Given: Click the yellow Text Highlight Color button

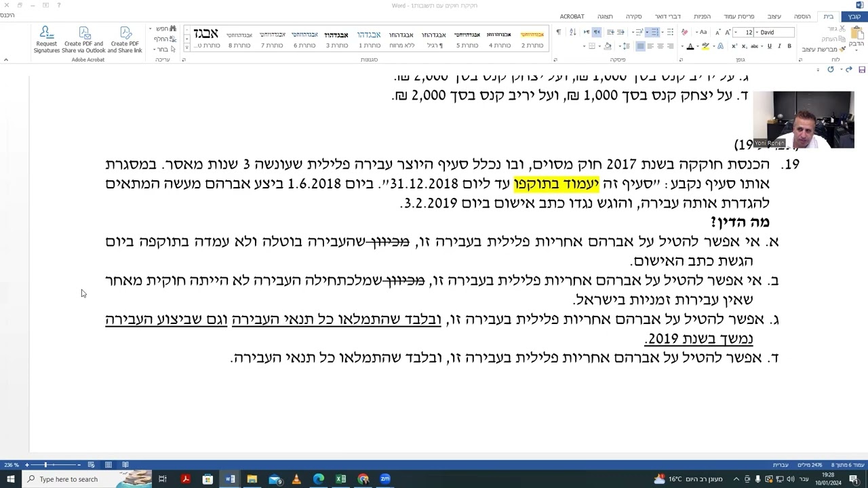Looking at the screenshot, I should point(705,46).
